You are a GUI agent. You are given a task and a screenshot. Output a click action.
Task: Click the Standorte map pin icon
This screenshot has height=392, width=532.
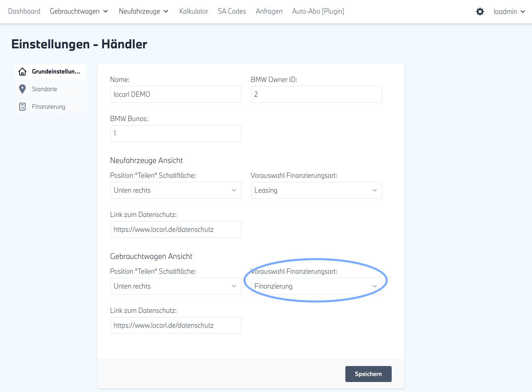pos(23,89)
